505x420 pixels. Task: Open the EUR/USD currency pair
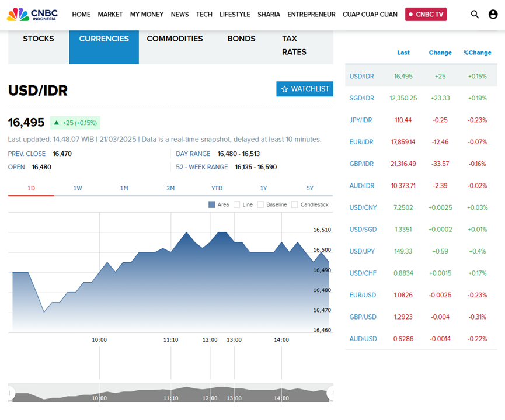tap(363, 295)
